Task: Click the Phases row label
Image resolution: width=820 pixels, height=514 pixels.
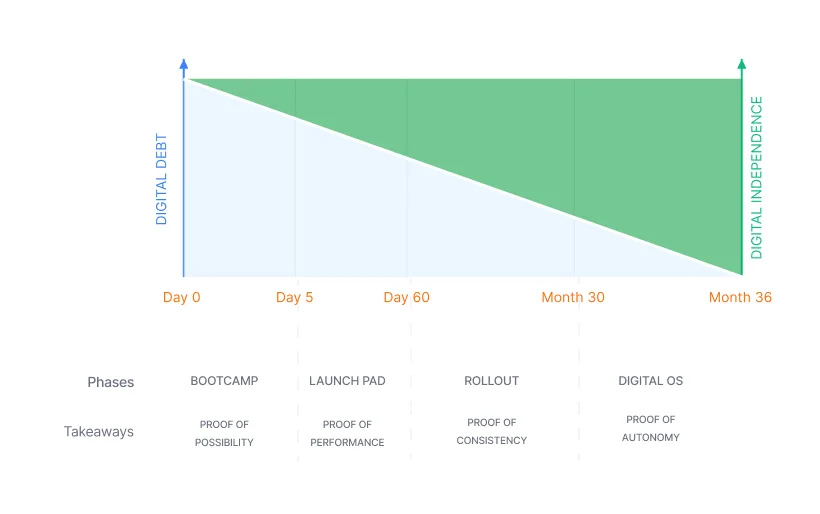Action: (x=110, y=382)
